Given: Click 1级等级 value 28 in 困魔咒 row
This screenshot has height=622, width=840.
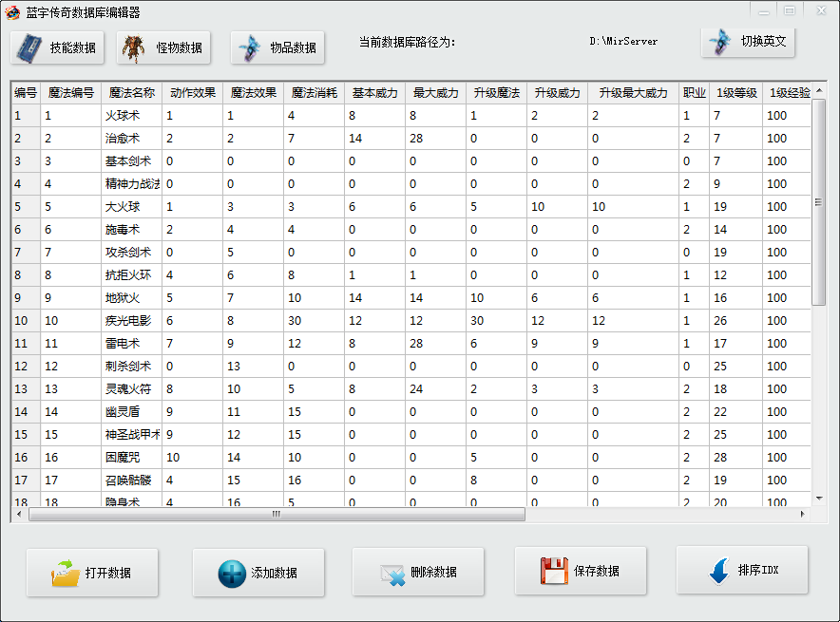Looking at the screenshot, I should [736, 457].
